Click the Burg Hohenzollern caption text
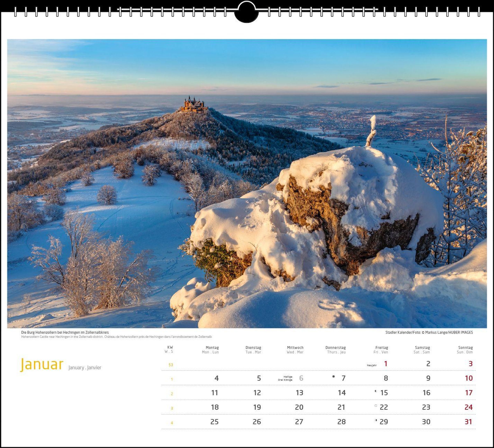 pyautogui.click(x=65, y=332)
